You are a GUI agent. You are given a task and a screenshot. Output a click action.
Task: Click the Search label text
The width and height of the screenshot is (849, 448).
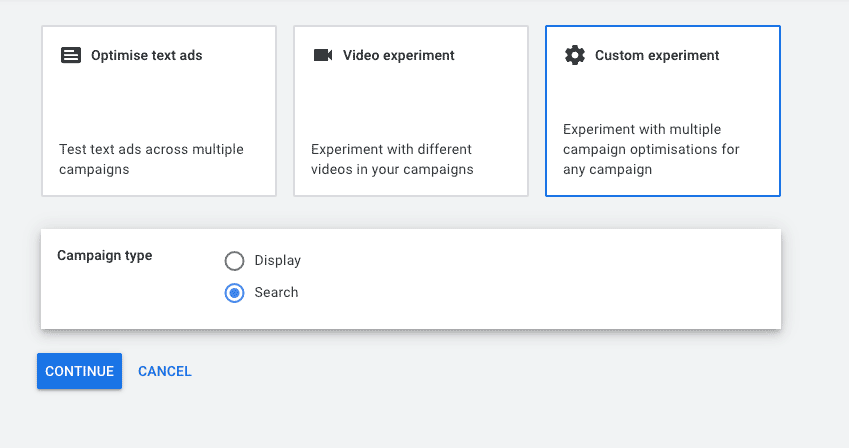pyautogui.click(x=276, y=293)
